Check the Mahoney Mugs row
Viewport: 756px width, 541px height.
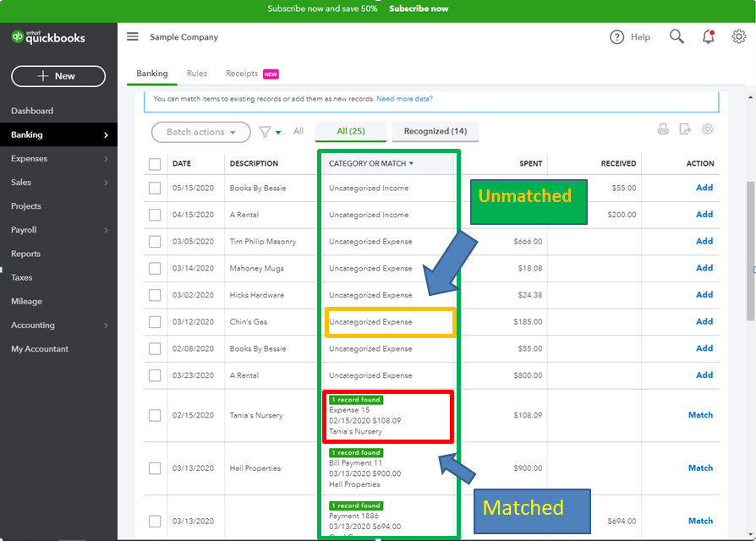tap(155, 268)
